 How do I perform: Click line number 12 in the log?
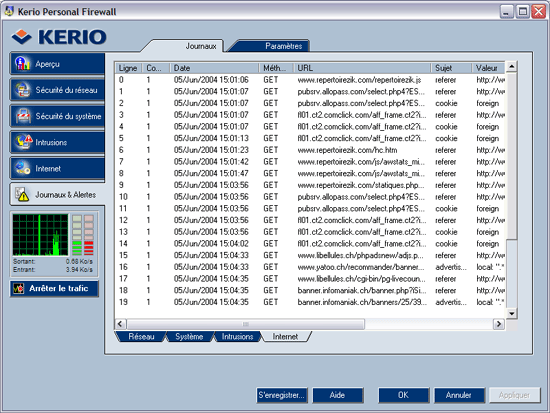[x=123, y=220]
